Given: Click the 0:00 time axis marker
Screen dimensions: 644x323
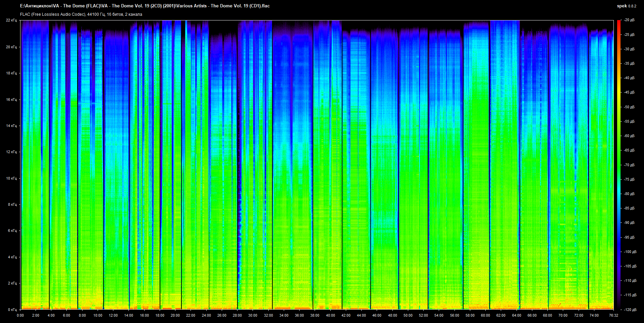Looking at the screenshot, I should coord(20,315).
